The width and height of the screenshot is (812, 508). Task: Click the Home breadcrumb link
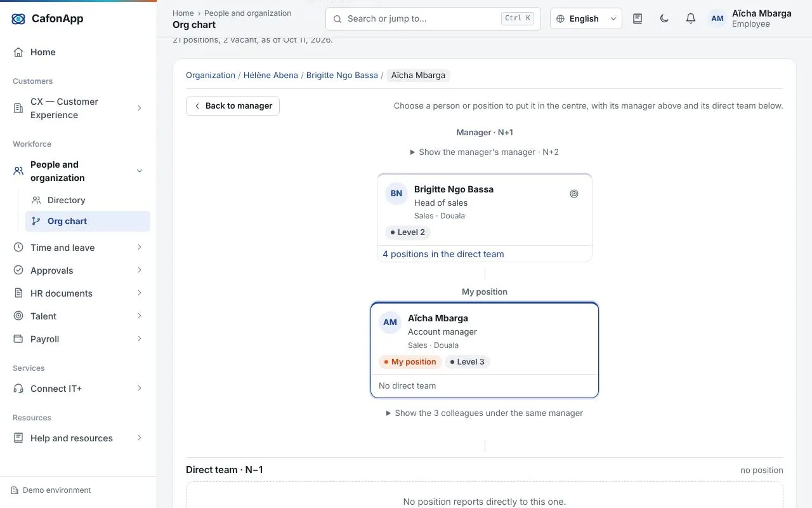pyautogui.click(x=183, y=13)
